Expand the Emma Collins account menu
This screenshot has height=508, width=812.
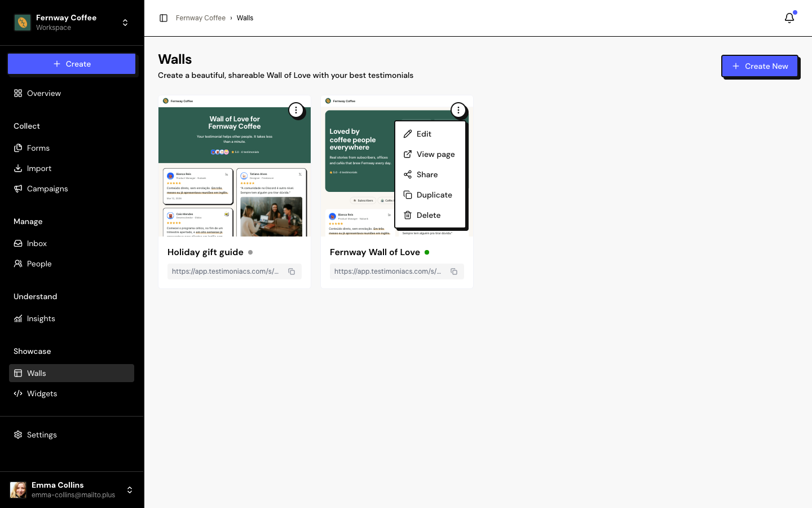coord(130,490)
